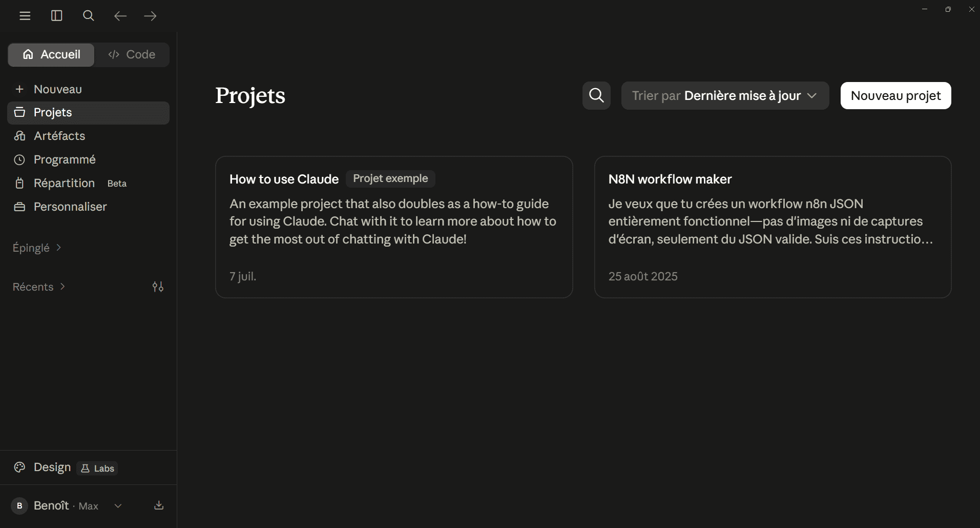The height and width of the screenshot is (528, 980).
Task: Click the plus icon beside Nouveau
Action: [x=19, y=89]
